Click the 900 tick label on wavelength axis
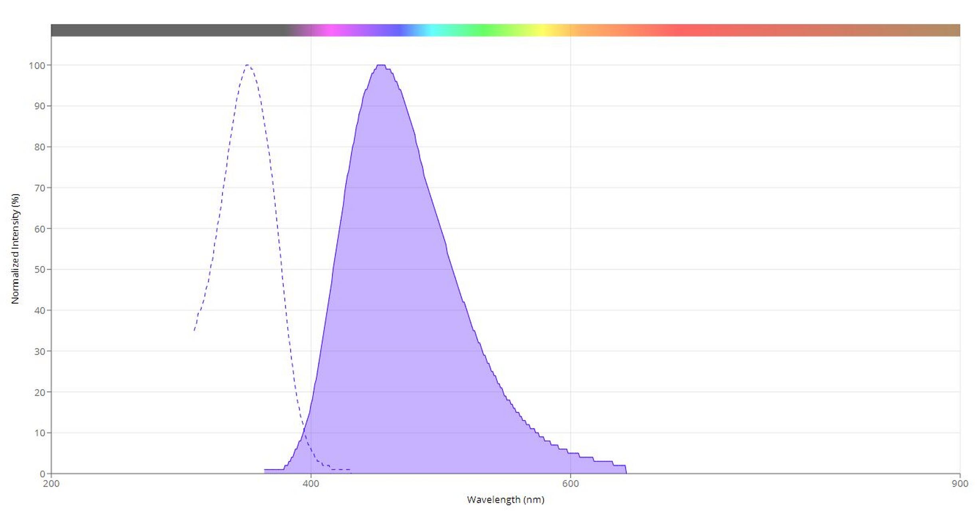The width and height of the screenshot is (980, 511). (959, 484)
